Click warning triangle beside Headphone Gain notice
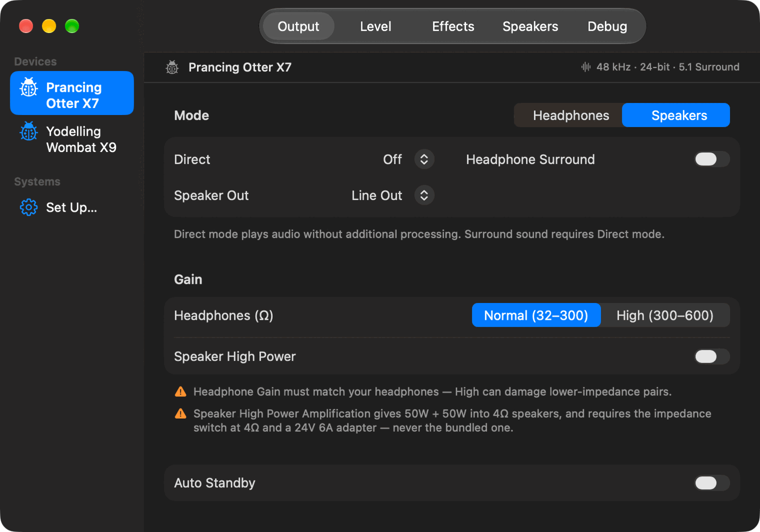This screenshot has height=532, width=760. (x=180, y=392)
